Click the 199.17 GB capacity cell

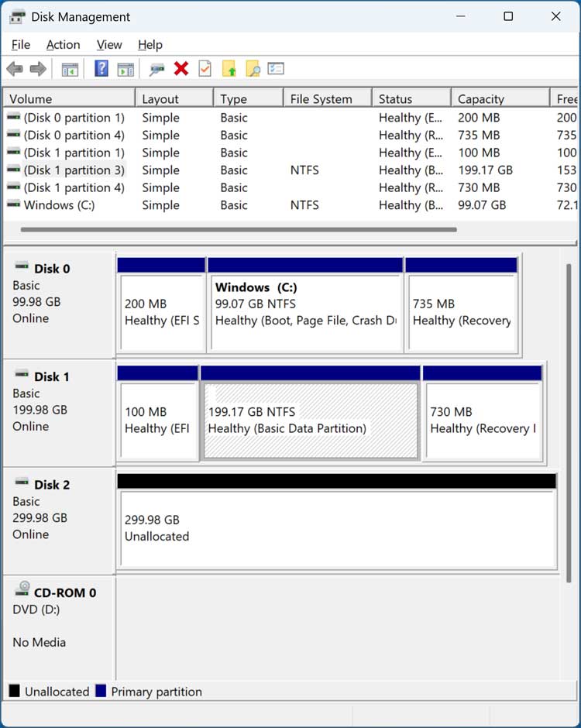pyautogui.click(x=485, y=170)
